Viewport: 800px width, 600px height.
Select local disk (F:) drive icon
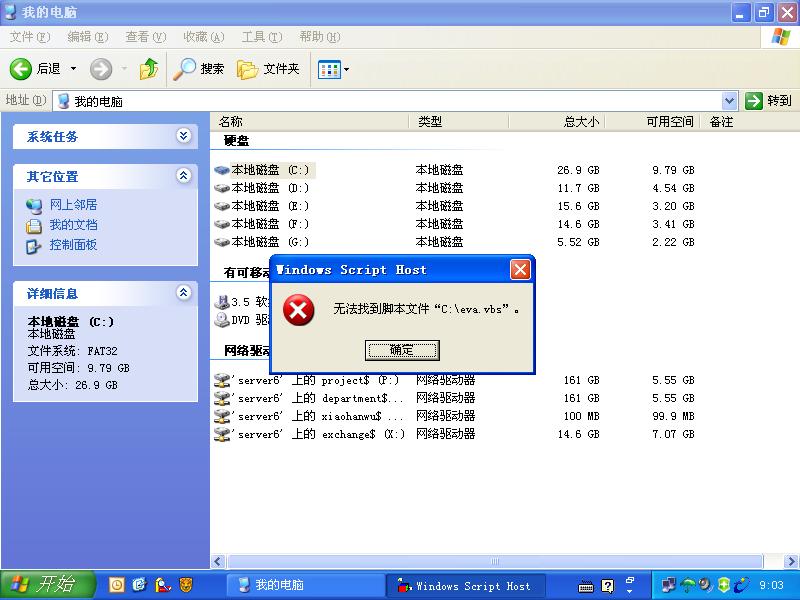(222, 224)
